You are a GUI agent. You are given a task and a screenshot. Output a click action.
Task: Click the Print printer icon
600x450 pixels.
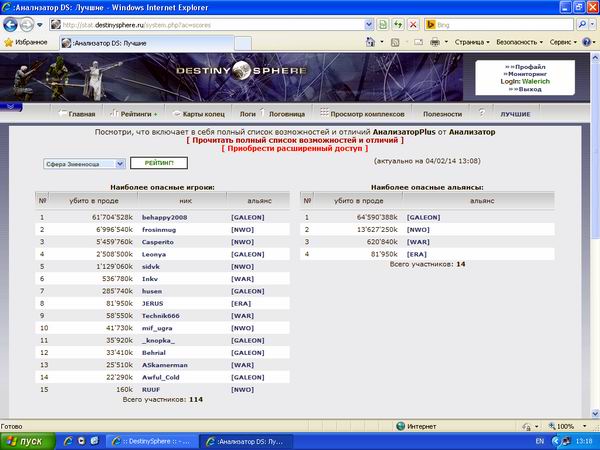click(435, 42)
